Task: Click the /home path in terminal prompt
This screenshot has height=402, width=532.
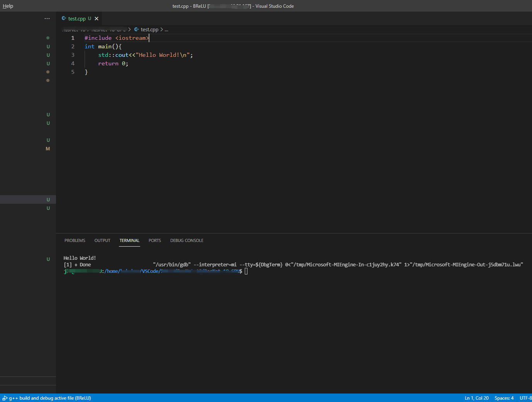Action: pos(112,271)
